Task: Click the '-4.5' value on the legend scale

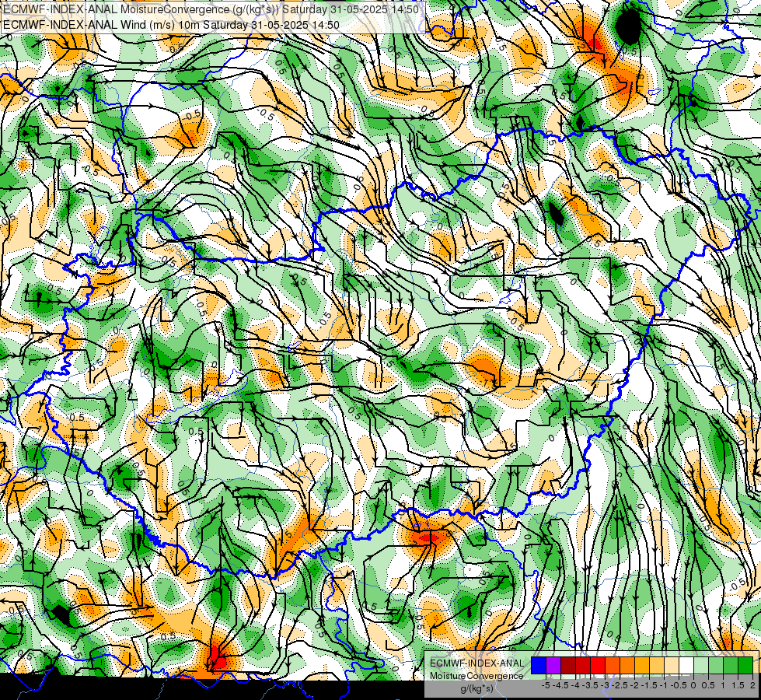Action: [560, 685]
